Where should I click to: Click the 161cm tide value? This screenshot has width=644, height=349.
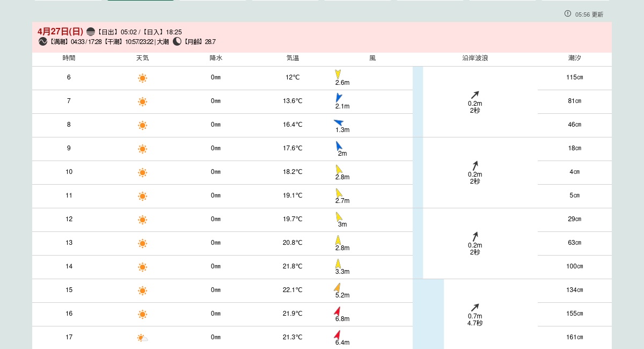(x=574, y=337)
